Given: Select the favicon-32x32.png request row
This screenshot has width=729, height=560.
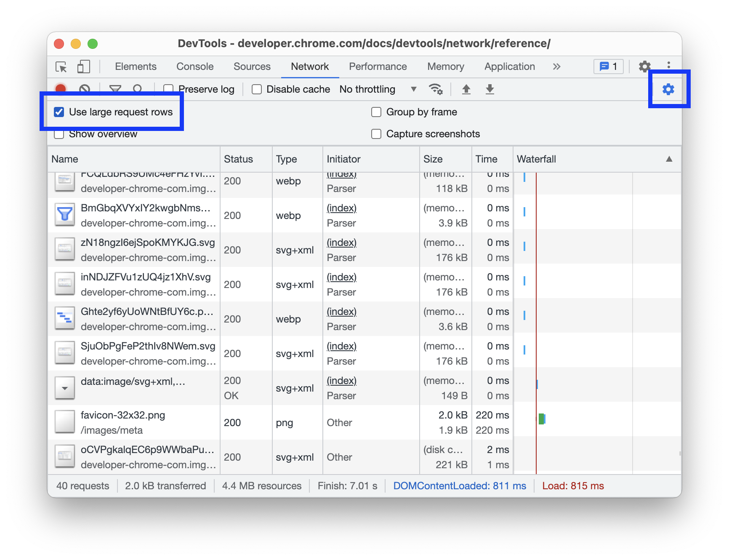Looking at the screenshot, I should coord(135,422).
